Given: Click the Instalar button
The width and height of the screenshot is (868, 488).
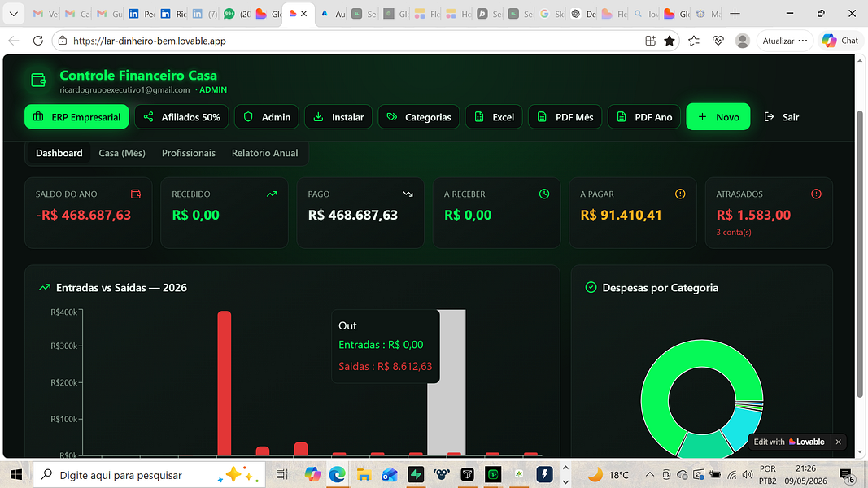Looking at the screenshot, I should 338,117.
